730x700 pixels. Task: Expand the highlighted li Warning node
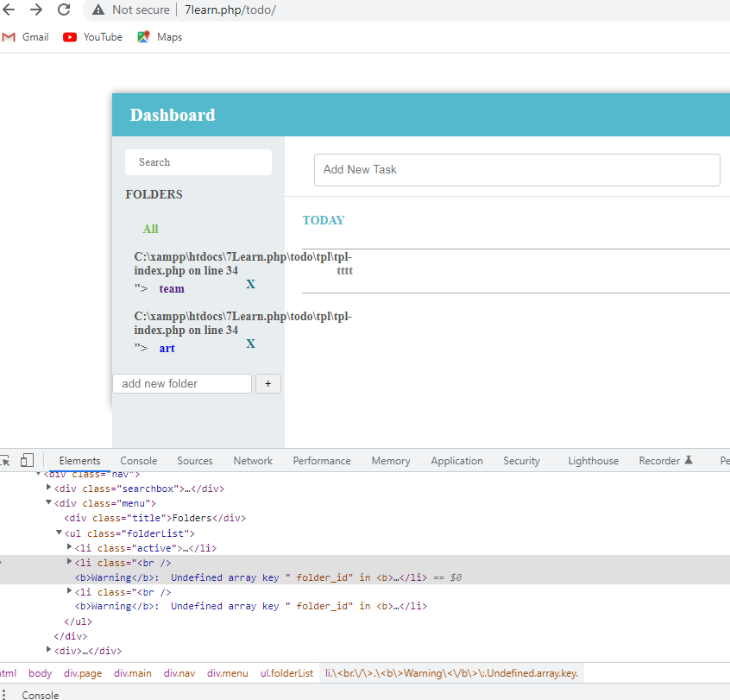point(69,562)
